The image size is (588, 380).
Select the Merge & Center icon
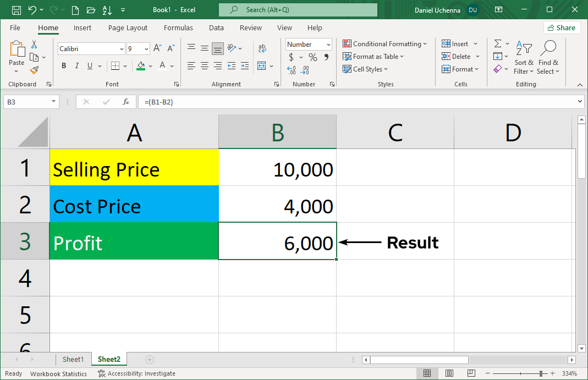[262, 65]
